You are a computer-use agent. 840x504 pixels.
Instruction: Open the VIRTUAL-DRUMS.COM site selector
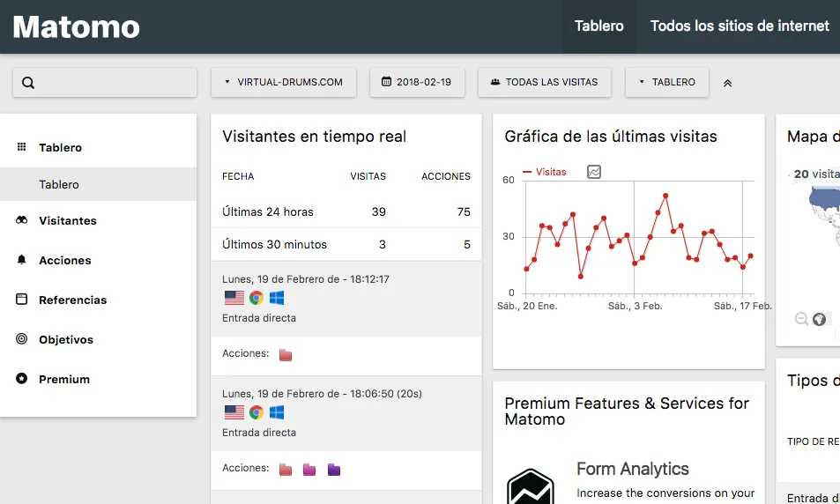coord(284,83)
